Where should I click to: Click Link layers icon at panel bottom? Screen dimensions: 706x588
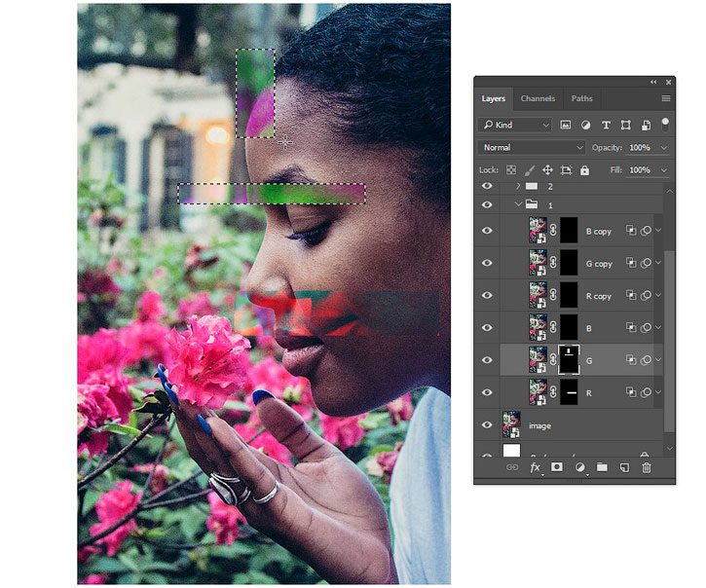pos(512,467)
